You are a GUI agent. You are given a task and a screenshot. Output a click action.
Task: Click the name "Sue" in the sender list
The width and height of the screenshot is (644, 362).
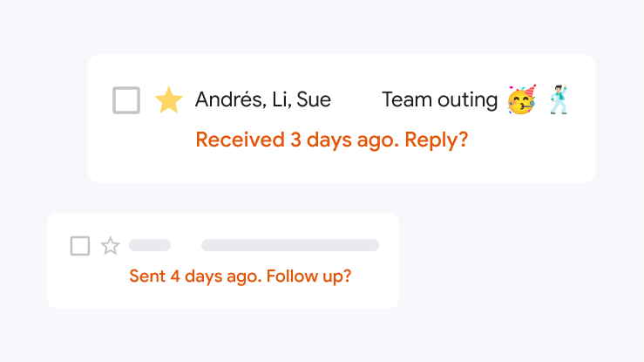pyautogui.click(x=314, y=100)
